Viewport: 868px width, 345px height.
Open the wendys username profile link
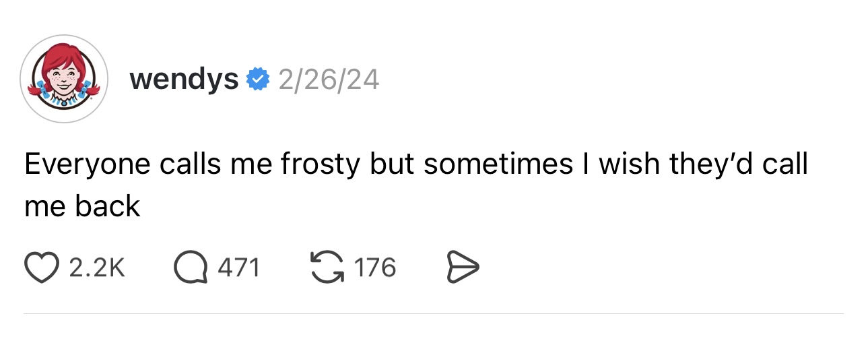pos(184,80)
